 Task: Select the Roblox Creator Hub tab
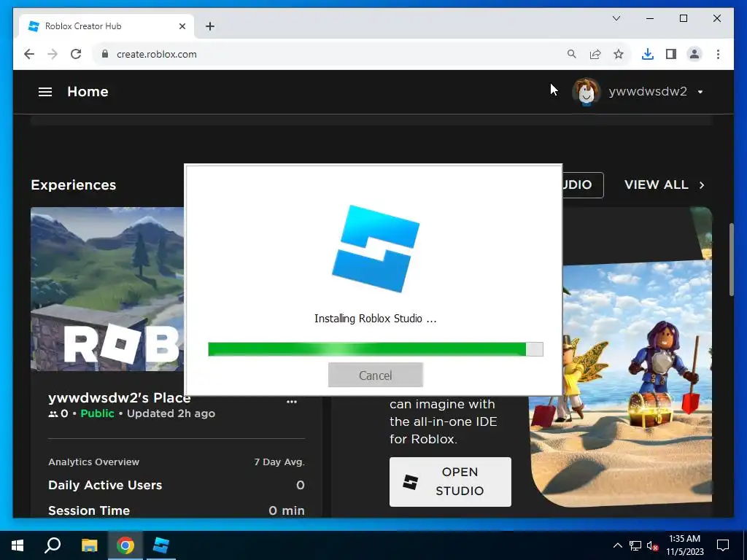click(x=107, y=26)
